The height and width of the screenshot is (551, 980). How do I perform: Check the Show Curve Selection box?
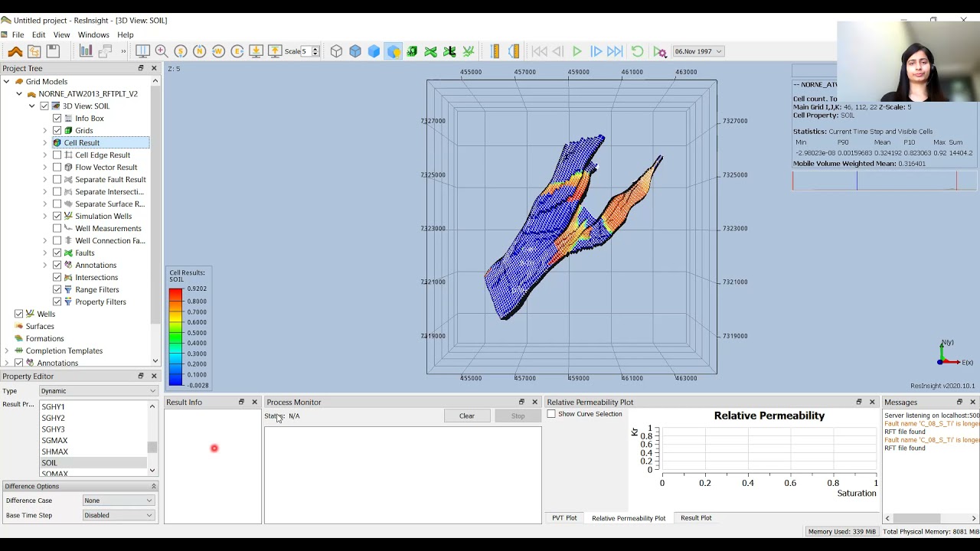[551, 414]
